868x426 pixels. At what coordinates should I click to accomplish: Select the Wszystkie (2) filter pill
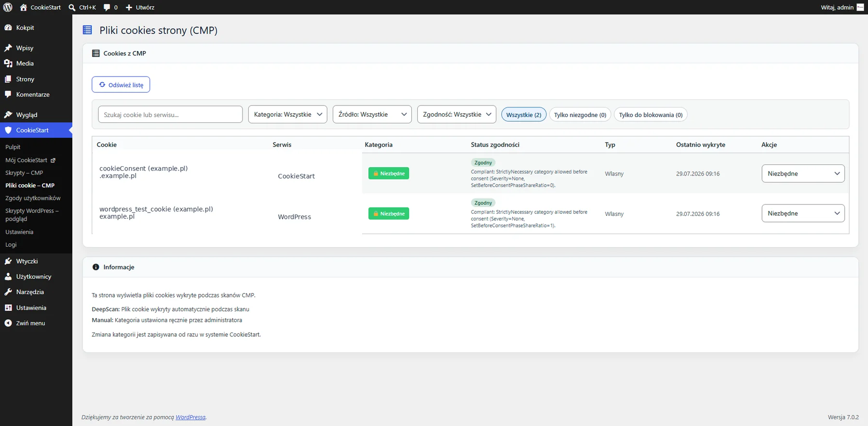click(524, 115)
